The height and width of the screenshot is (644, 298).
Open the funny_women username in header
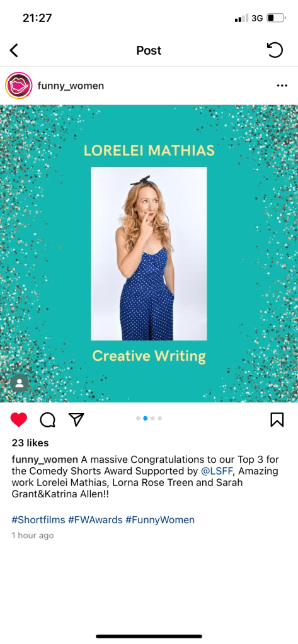[x=71, y=86]
